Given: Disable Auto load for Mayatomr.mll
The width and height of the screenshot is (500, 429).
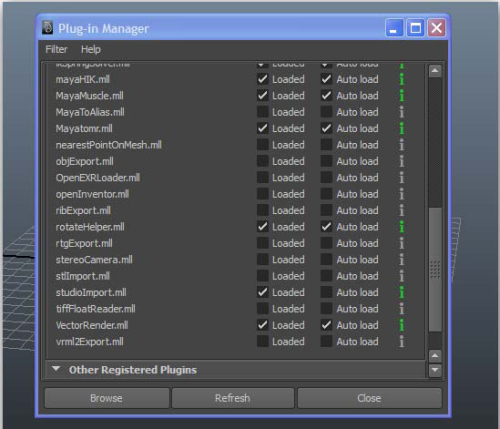Looking at the screenshot, I should (x=326, y=128).
